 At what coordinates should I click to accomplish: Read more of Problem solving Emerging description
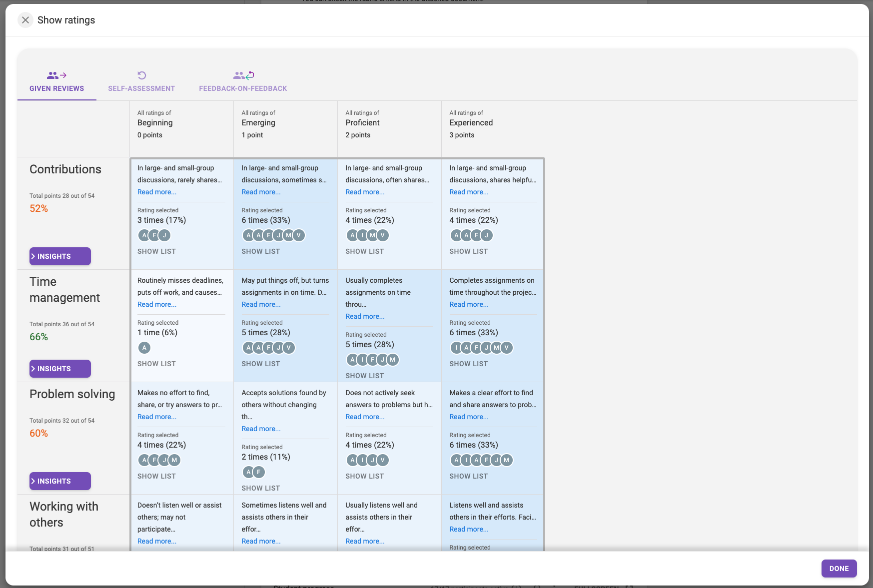tap(261, 429)
